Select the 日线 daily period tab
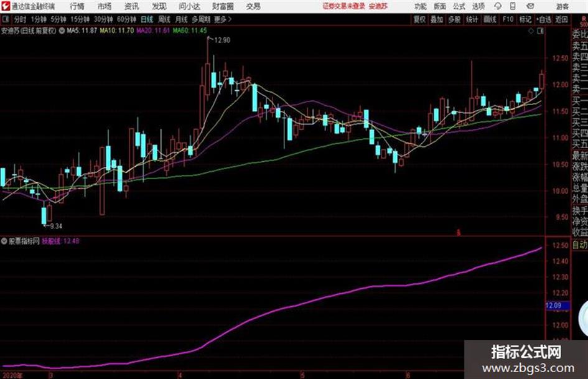 (147, 19)
